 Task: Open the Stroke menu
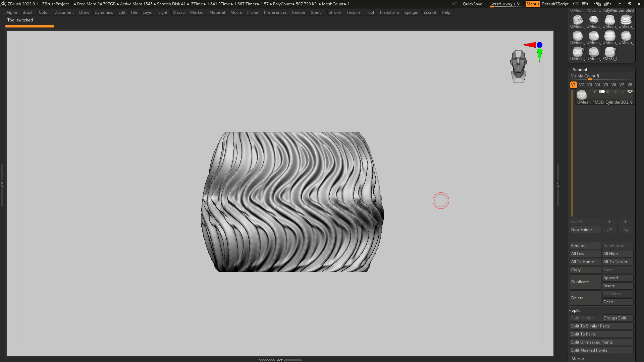(334, 12)
